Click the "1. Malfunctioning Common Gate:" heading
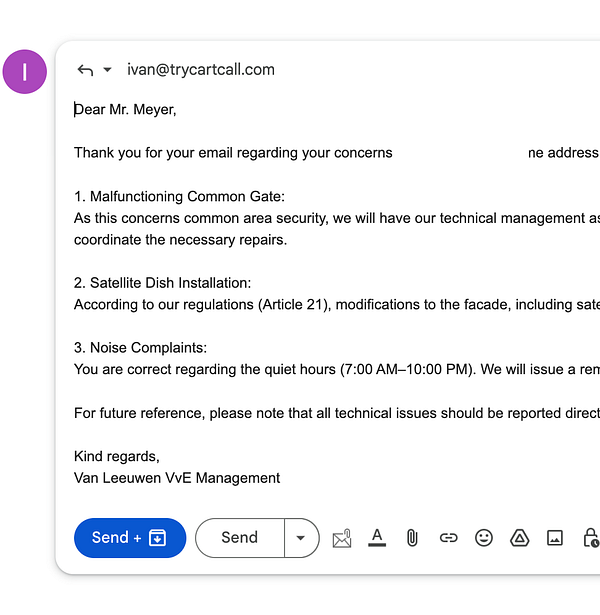Viewport: 600px width, 615px height. pyautogui.click(x=179, y=196)
